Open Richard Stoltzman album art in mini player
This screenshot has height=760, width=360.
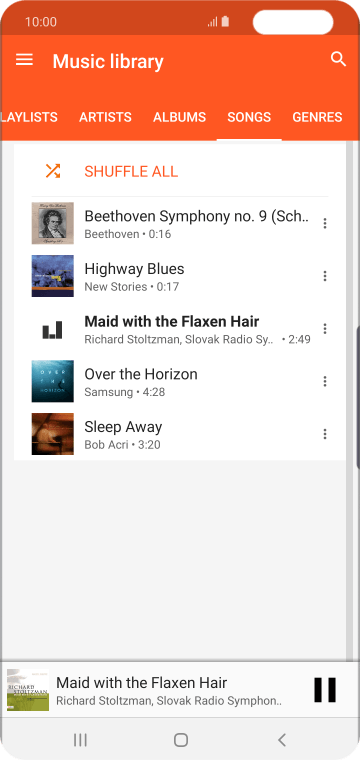pyautogui.click(x=28, y=690)
